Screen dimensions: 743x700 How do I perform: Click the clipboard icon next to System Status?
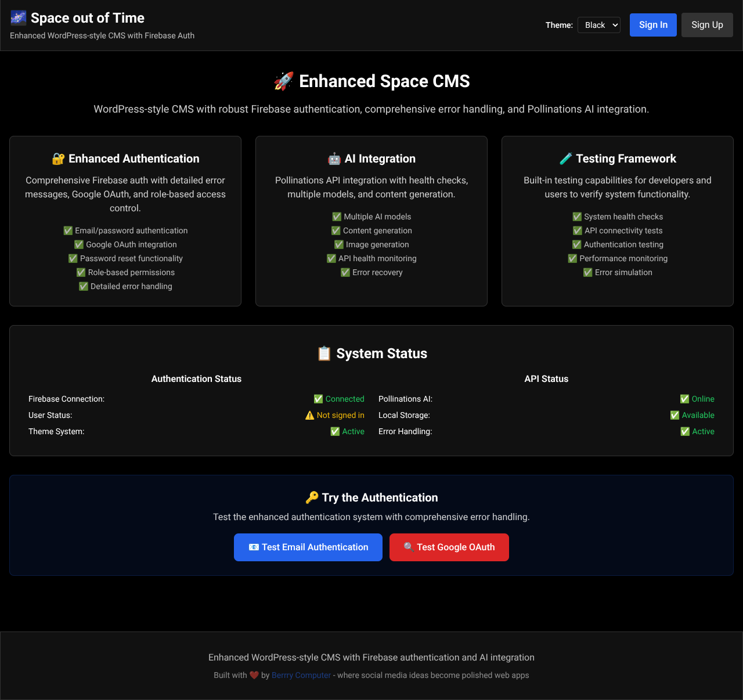[x=324, y=353]
